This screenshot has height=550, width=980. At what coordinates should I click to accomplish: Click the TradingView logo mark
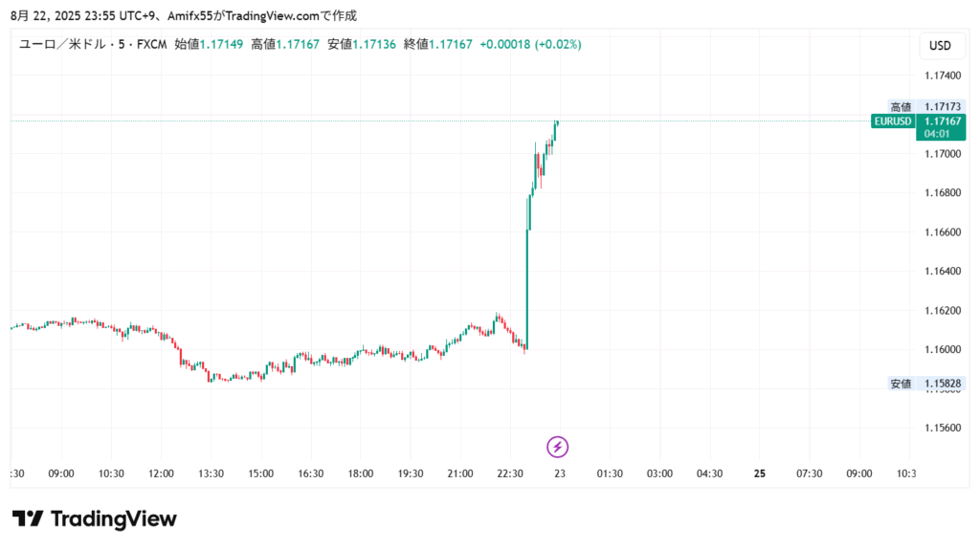click(28, 519)
